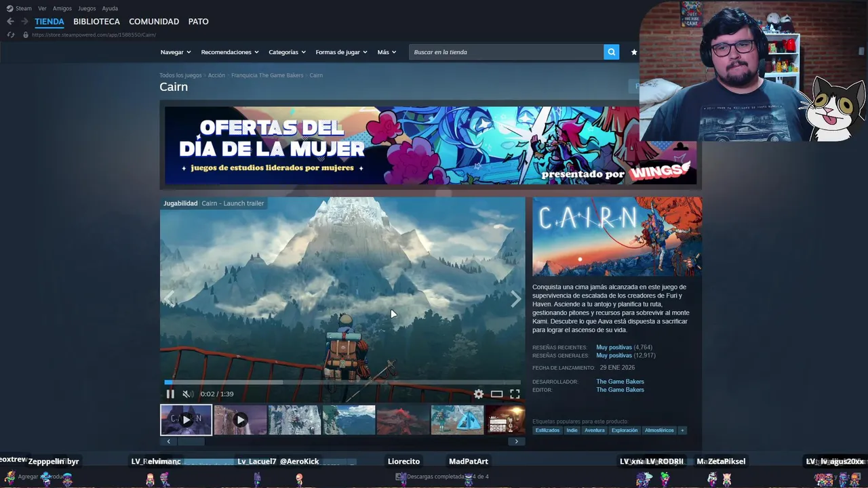
Task: Open video quality settings gear
Action: point(479,394)
